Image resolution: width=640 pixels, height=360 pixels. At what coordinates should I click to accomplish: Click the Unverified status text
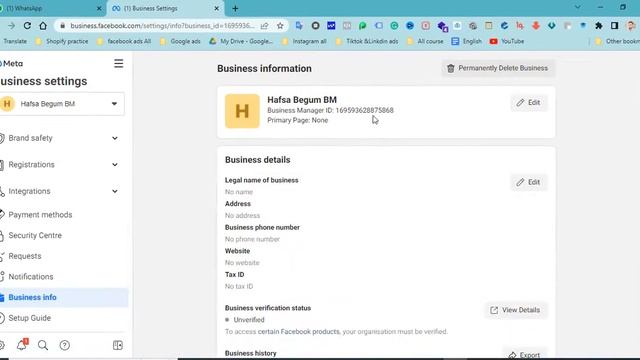249,320
